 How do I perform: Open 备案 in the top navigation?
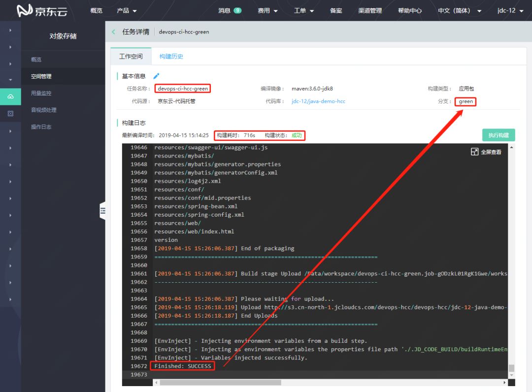pyautogui.click(x=336, y=10)
